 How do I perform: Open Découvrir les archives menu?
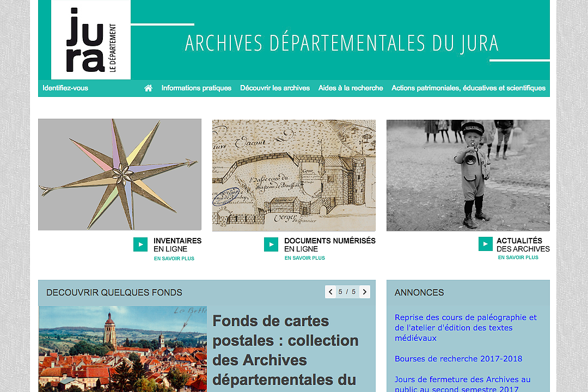[x=275, y=88]
